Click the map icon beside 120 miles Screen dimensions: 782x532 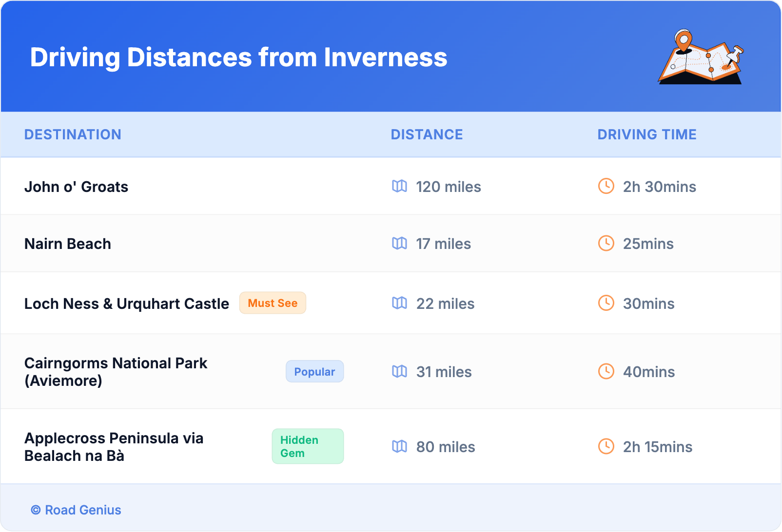click(x=399, y=186)
